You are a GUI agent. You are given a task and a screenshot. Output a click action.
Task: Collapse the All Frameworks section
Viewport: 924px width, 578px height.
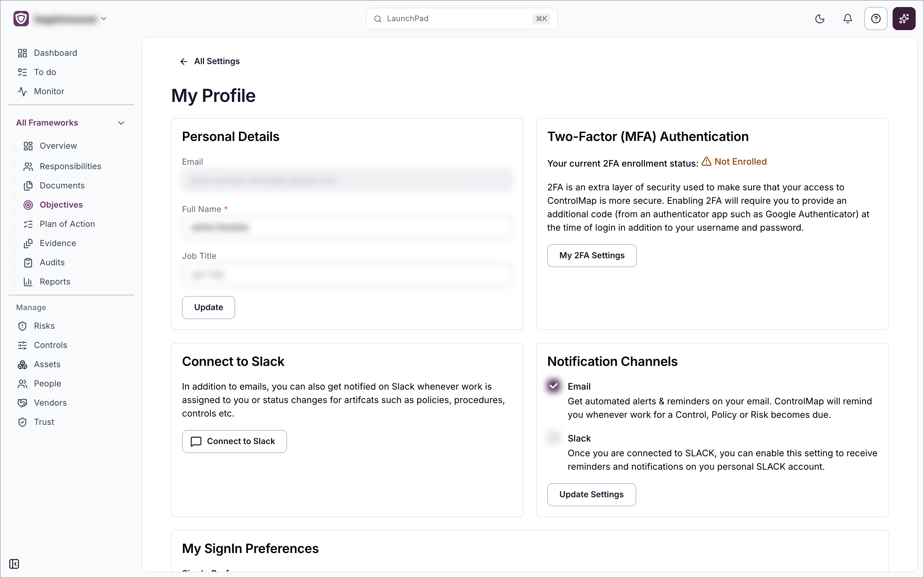click(x=71, y=123)
